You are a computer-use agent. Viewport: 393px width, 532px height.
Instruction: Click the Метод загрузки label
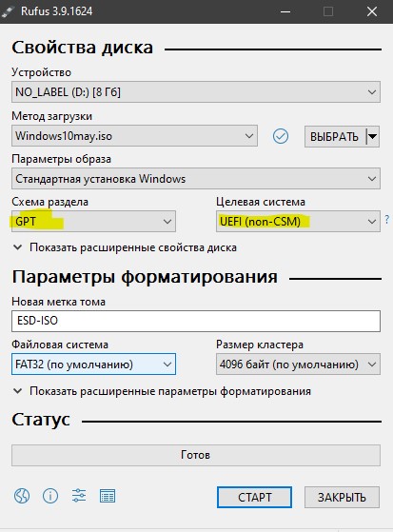[x=52, y=116]
